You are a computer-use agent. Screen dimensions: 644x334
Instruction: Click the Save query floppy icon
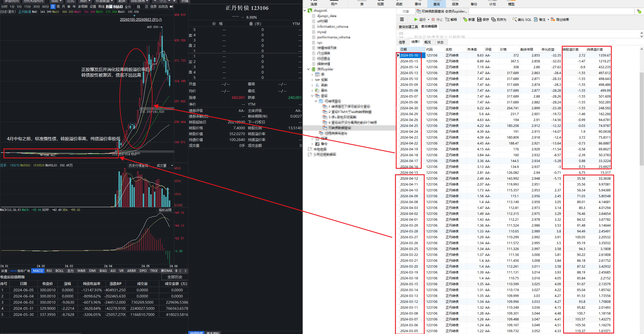click(479, 19)
